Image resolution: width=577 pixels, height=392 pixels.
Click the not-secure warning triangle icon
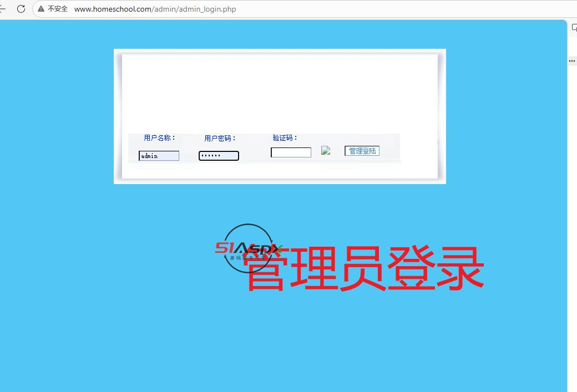(41, 9)
